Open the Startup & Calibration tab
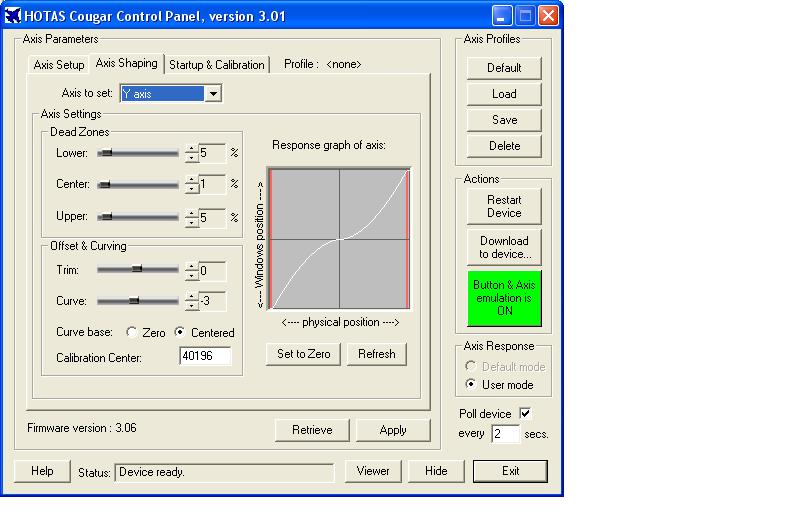This screenshot has width=800, height=512. (x=217, y=65)
